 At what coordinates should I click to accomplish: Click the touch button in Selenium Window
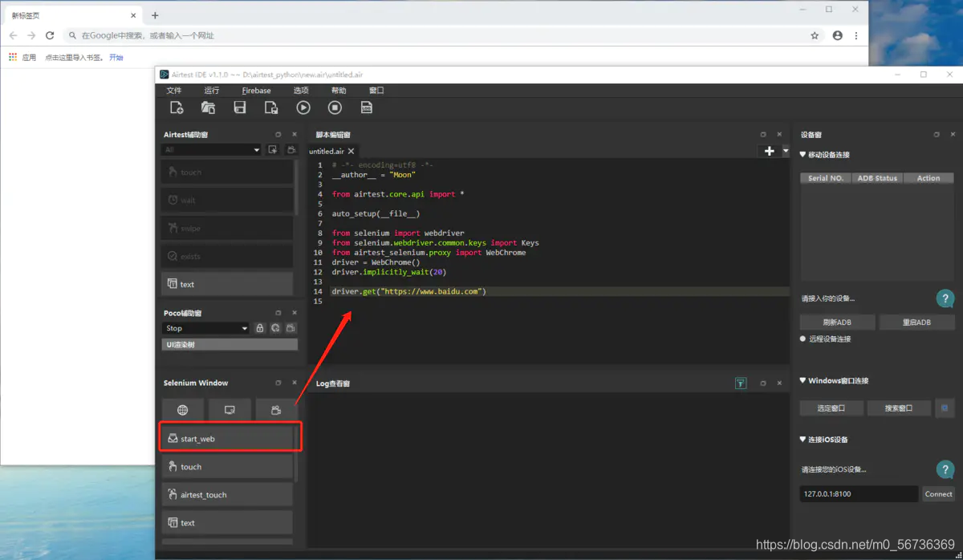227,466
